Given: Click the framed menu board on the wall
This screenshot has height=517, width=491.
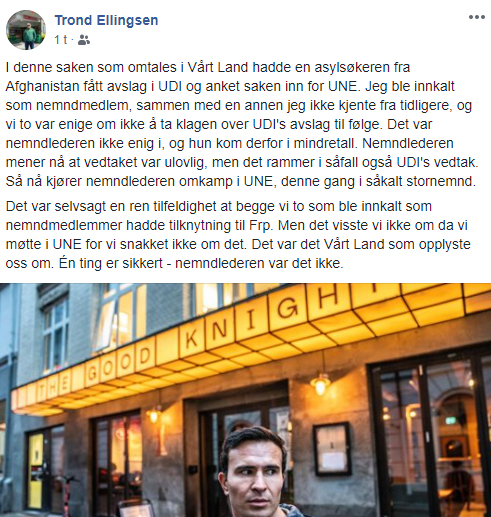Looking at the screenshot, I should click(332, 449).
